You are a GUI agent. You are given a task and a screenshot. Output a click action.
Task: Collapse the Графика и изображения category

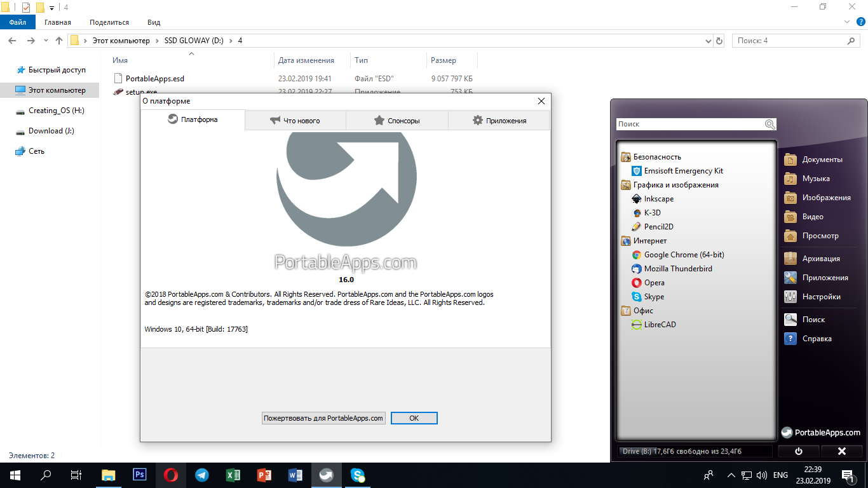[670, 185]
